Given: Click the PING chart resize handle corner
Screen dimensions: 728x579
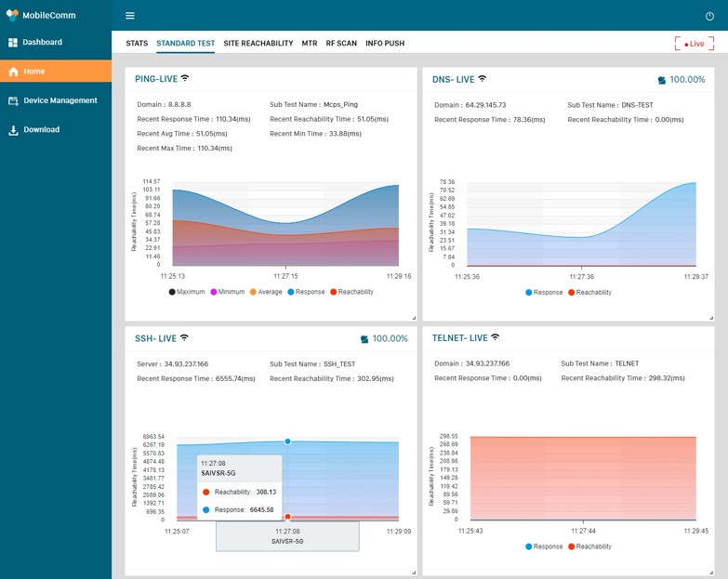Looking at the screenshot, I should point(413,316).
